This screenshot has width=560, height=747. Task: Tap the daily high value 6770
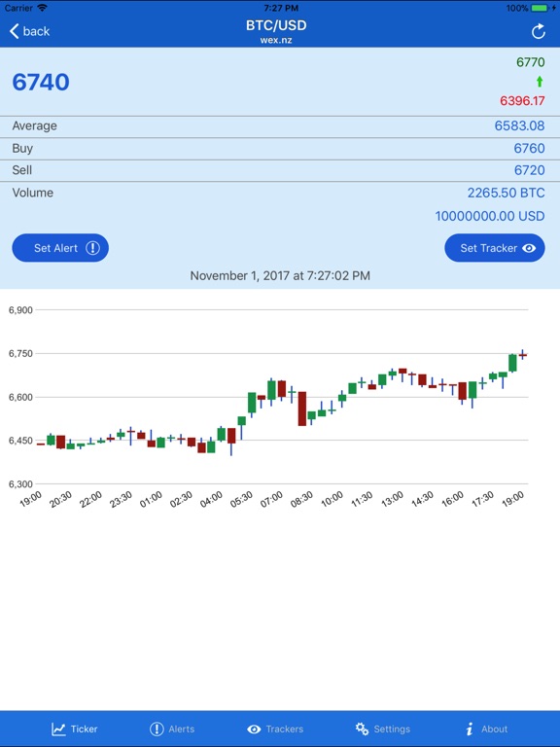pos(531,62)
